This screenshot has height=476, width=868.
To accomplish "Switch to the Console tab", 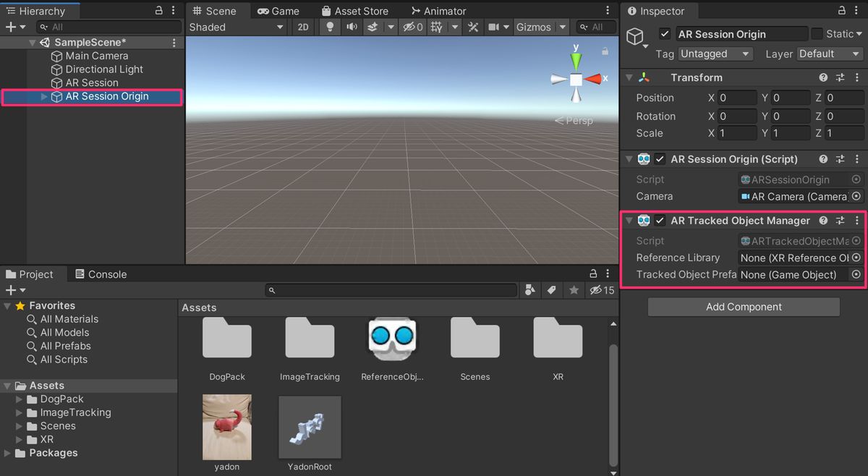I will click(x=101, y=274).
